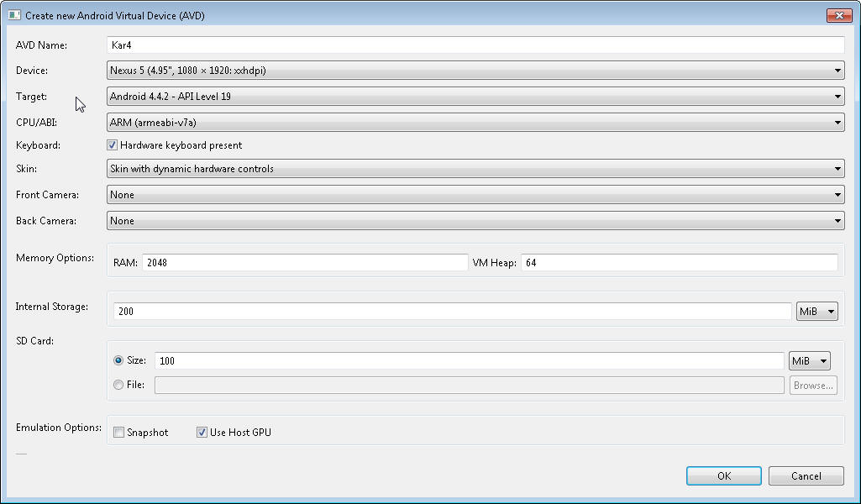Click the Emulation Options: label
The image size is (861, 504).
coord(59,427)
